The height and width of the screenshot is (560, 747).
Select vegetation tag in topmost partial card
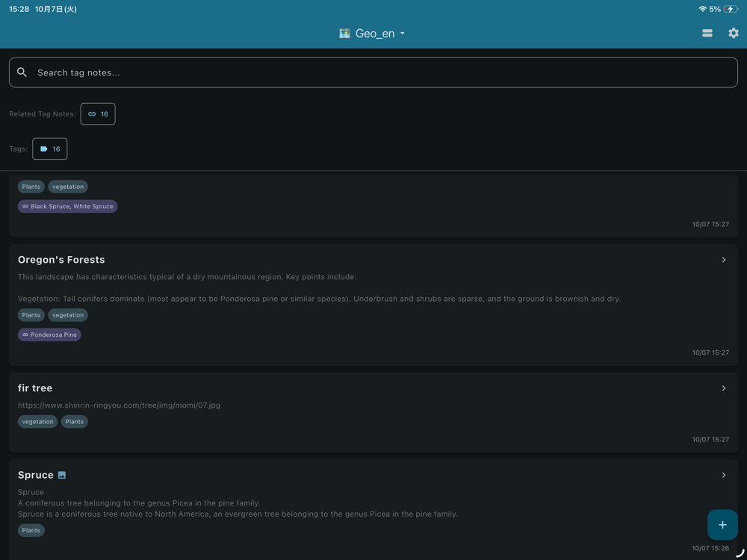[x=68, y=187]
